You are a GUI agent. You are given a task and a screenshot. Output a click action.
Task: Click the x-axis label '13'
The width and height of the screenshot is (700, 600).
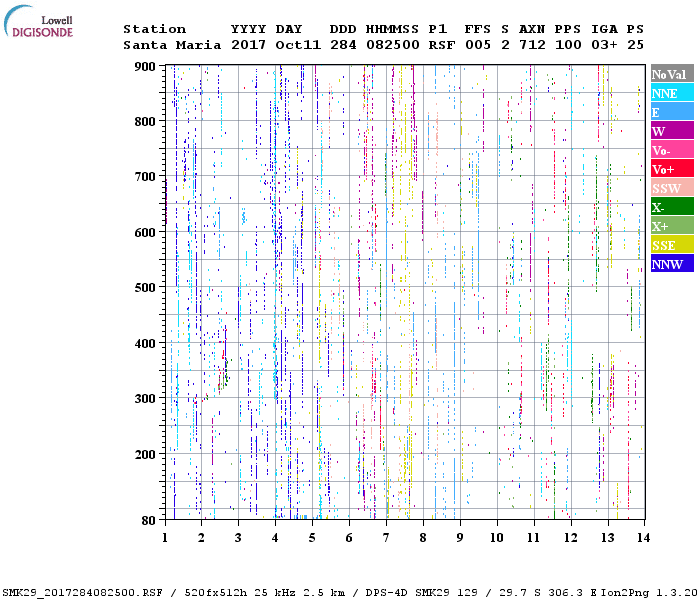608,538
